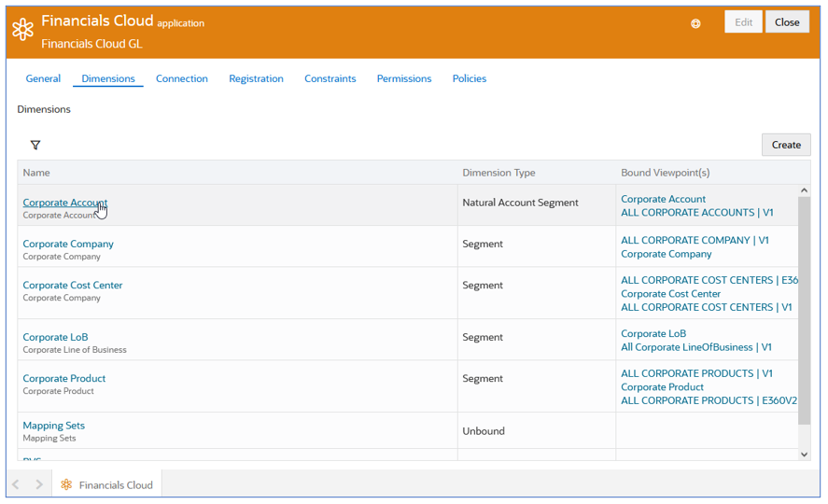This screenshot has width=828, height=504.
Task: Click the Create button
Action: coord(786,145)
